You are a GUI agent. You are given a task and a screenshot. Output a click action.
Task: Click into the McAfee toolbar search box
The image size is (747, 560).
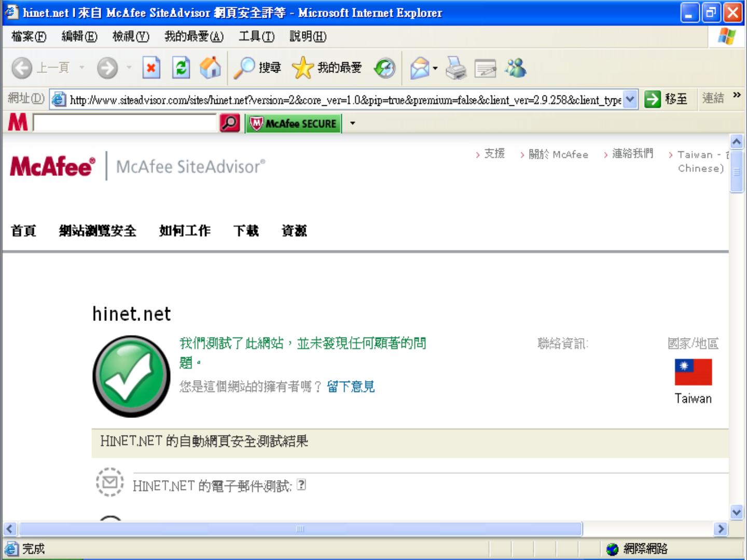point(125,123)
